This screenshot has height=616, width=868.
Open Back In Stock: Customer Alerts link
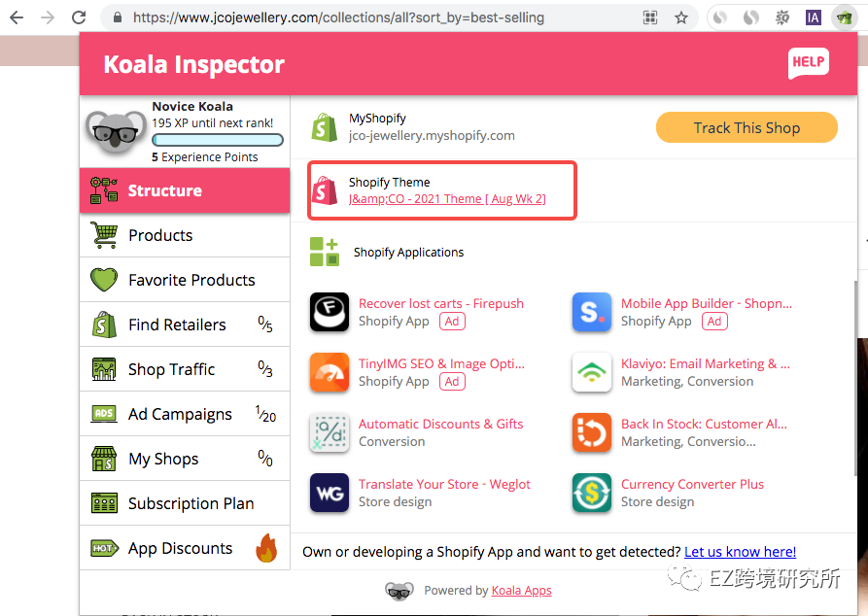coord(704,424)
